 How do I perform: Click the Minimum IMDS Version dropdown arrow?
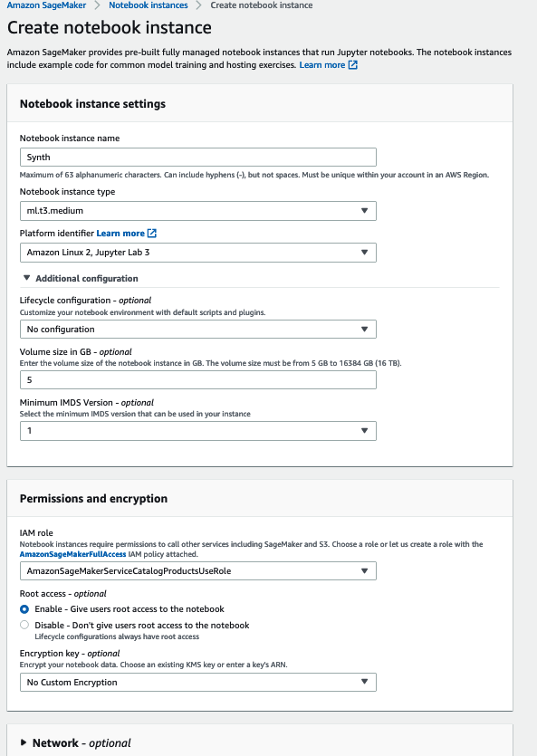click(364, 431)
